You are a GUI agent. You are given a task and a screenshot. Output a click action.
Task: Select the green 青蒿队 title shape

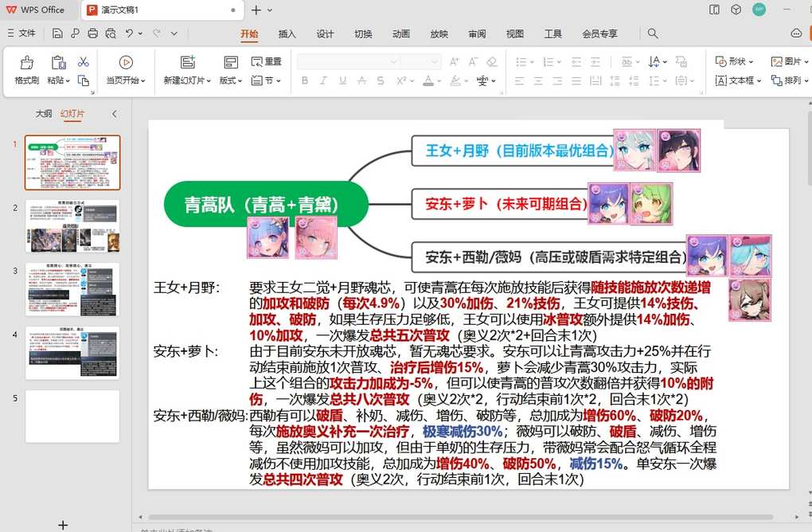[266, 204]
